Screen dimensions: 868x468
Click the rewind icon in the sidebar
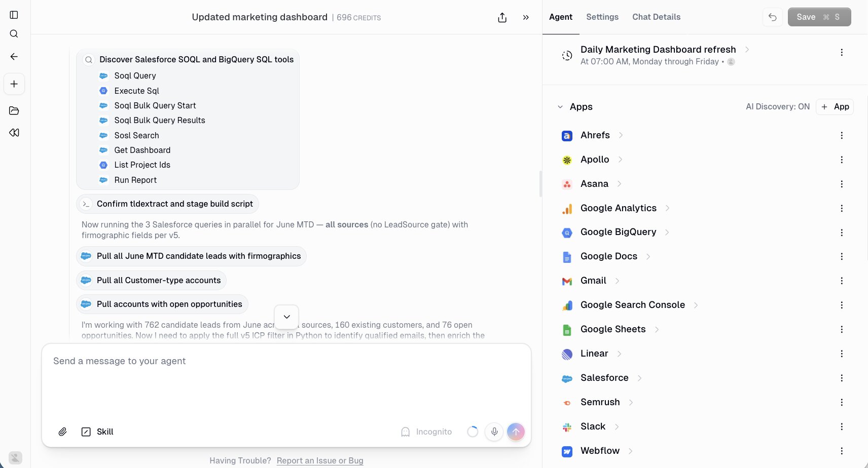(14, 133)
